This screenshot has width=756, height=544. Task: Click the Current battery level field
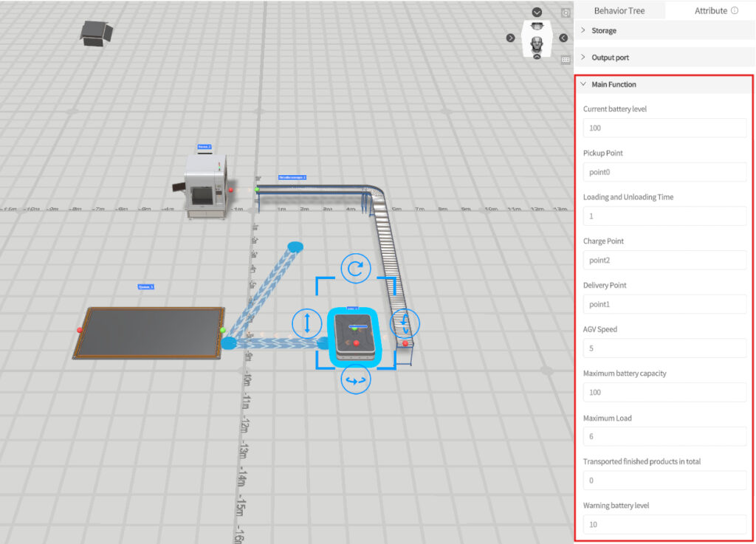point(664,128)
